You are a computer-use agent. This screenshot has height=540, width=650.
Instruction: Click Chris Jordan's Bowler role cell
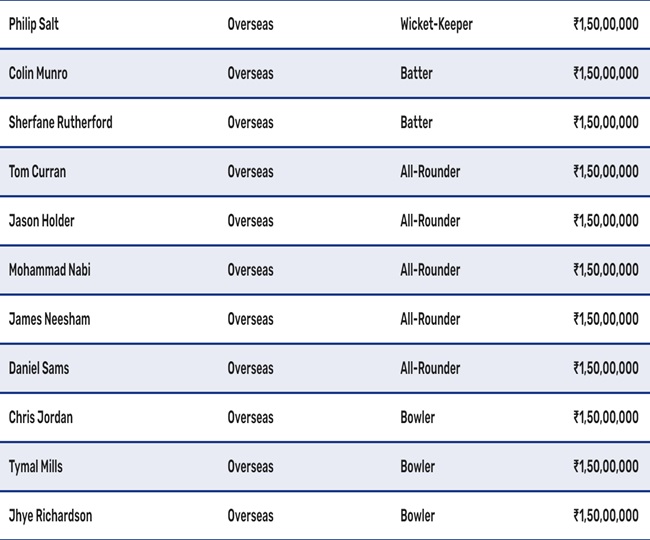point(417,417)
